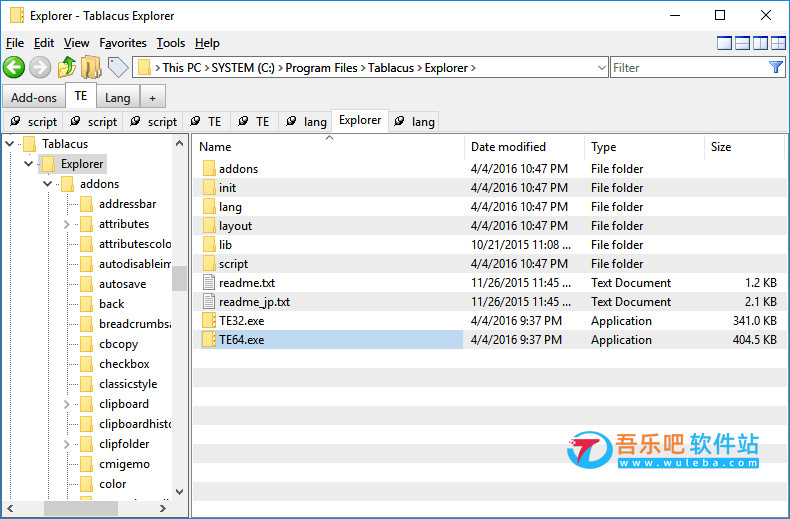The image size is (790, 519).
Task: Select the script folder row
Action: pyautogui.click(x=489, y=264)
